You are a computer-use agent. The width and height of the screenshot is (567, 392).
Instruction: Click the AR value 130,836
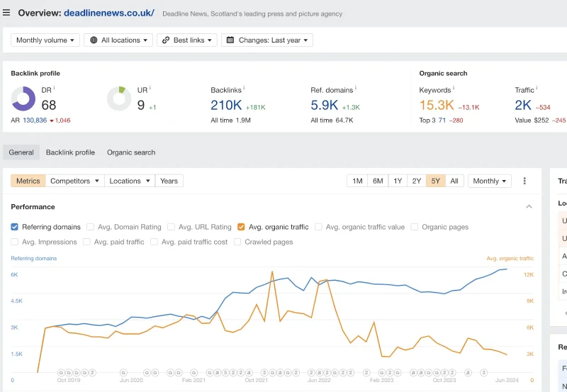point(35,121)
